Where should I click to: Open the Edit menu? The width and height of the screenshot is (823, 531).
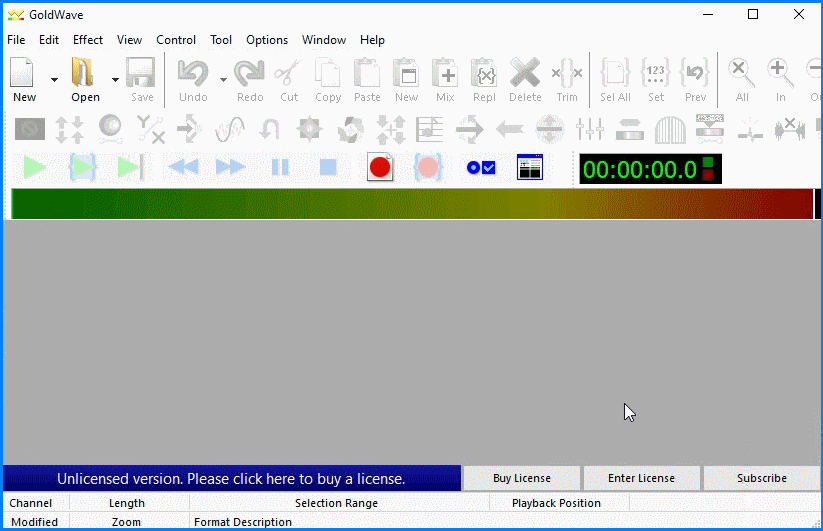[49, 40]
